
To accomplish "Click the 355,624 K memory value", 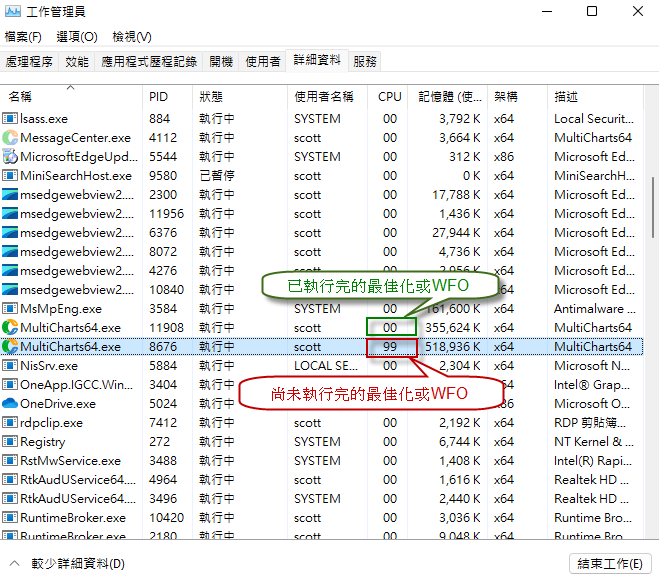I will (x=453, y=327).
